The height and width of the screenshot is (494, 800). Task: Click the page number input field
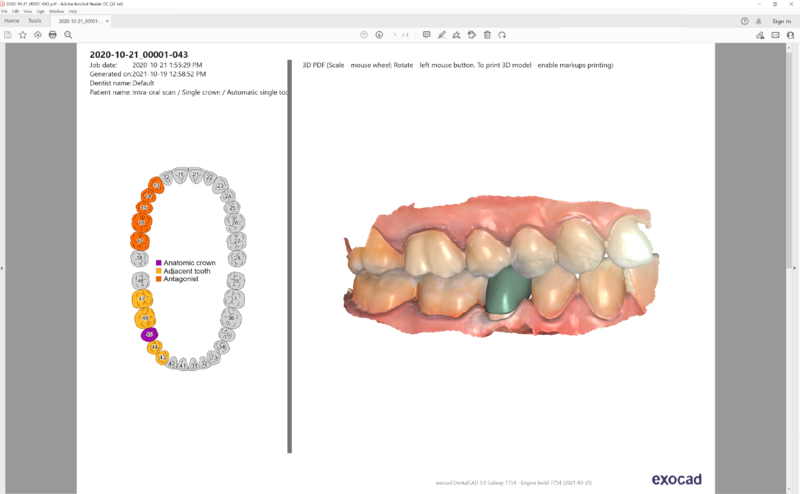click(394, 35)
